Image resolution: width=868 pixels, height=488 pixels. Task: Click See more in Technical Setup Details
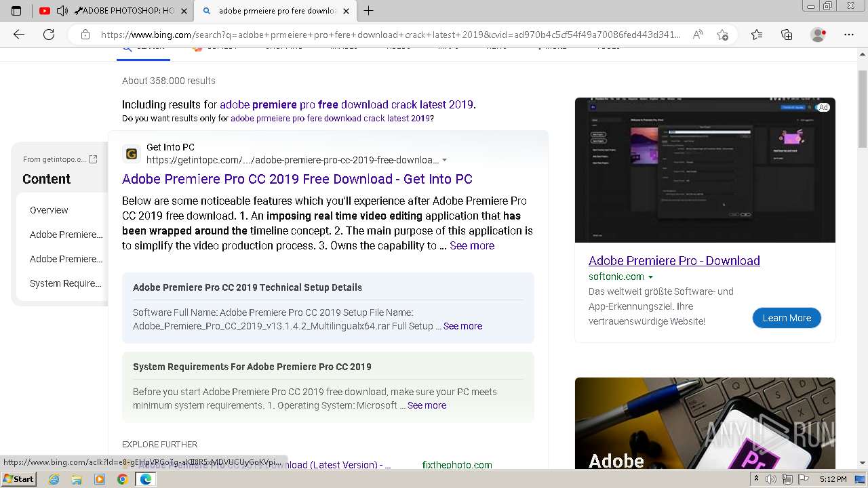click(x=462, y=326)
